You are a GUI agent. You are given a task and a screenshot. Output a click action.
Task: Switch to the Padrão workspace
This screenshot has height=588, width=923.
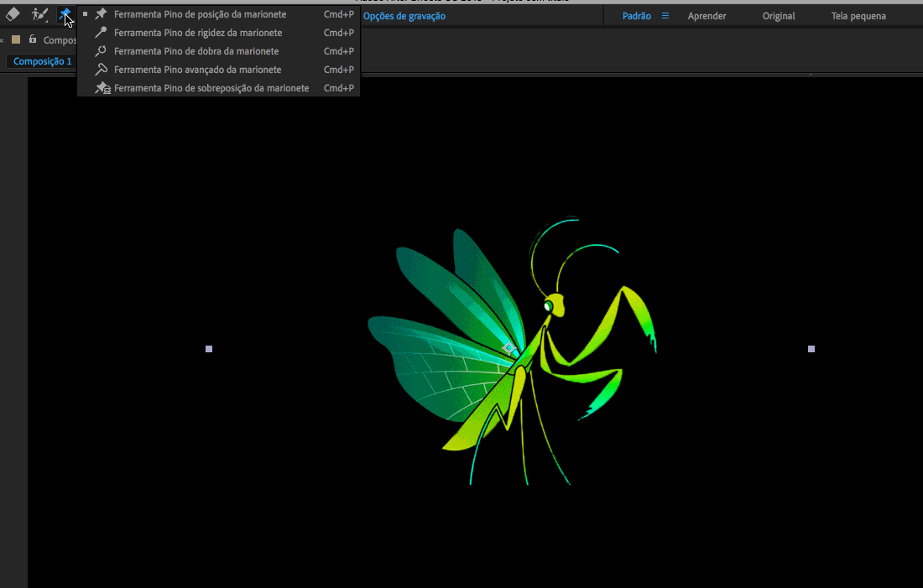[x=637, y=16]
